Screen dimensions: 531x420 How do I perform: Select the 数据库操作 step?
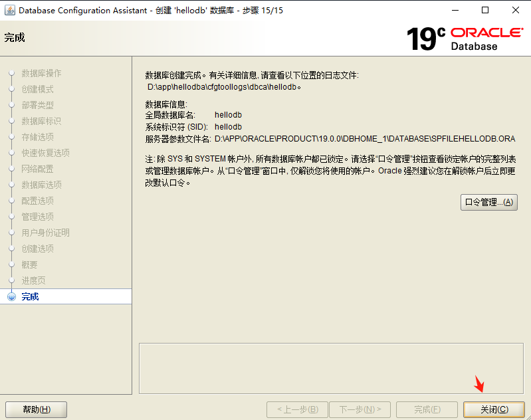tap(41, 74)
